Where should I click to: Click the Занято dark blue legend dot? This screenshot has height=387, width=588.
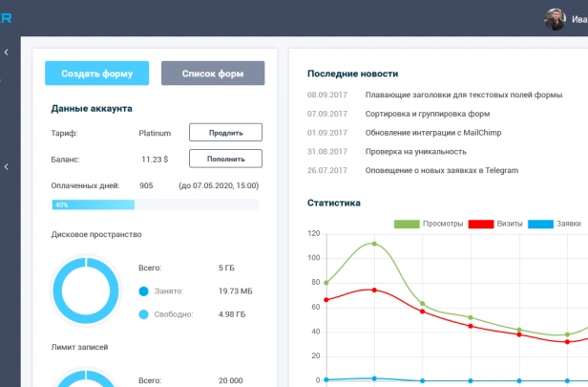[x=143, y=291]
